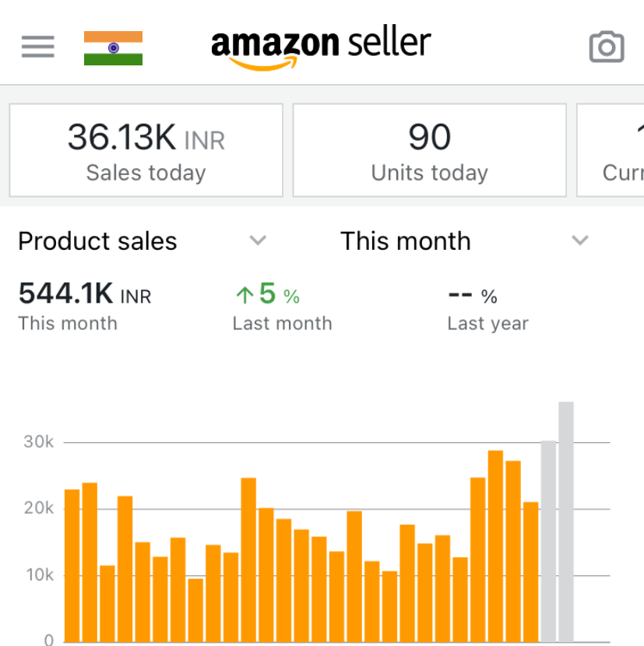Click the 30k axis gridline label
Viewport: 644px width, 646px height.
pos(38,442)
